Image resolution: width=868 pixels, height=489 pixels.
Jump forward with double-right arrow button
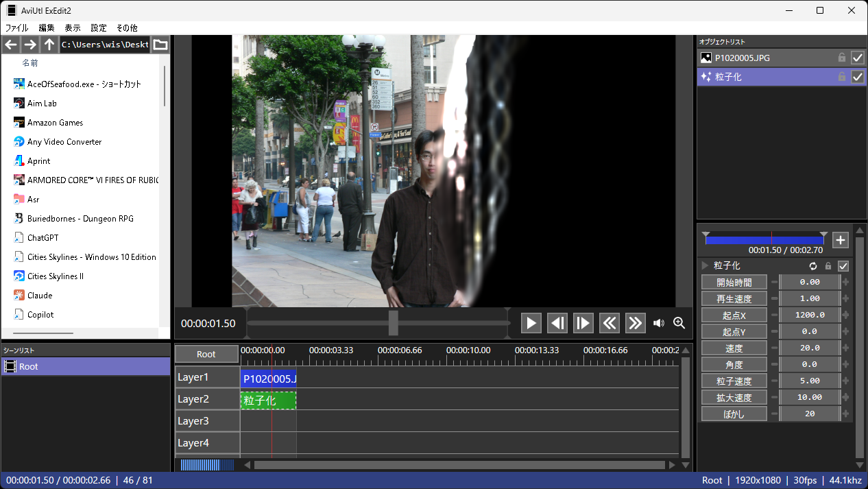pos(635,323)
